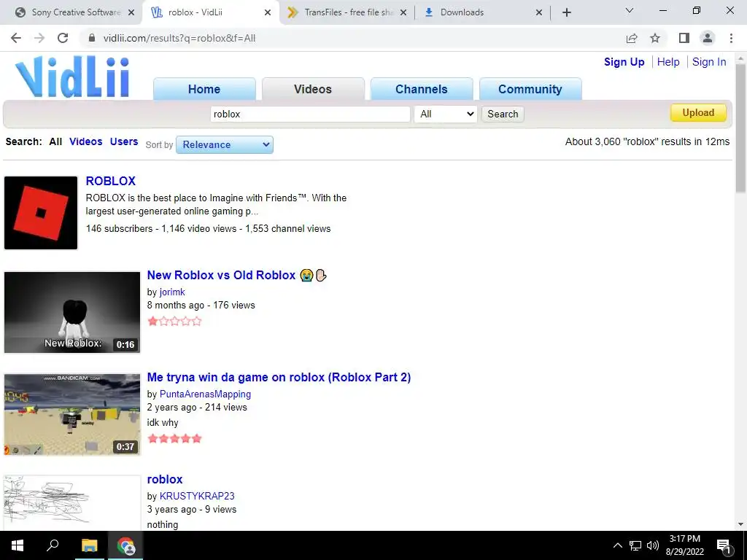Screen dimensions: 747x560
Task: Close the Sony Creative Software tab
Action: (132, 12)
